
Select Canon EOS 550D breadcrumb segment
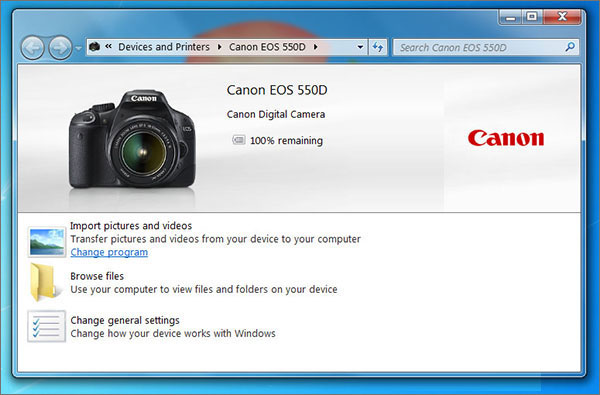coord(267,47)
